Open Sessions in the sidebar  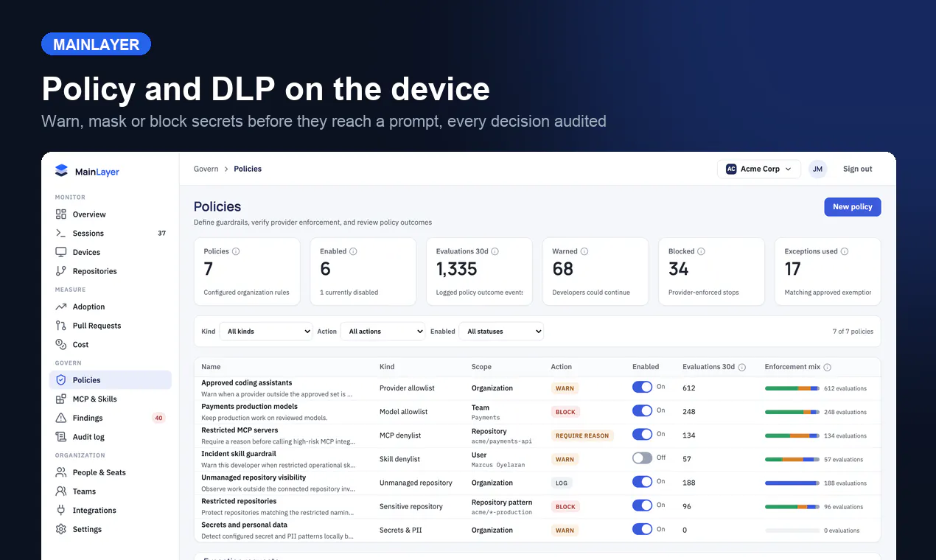(x=111, y=233)
